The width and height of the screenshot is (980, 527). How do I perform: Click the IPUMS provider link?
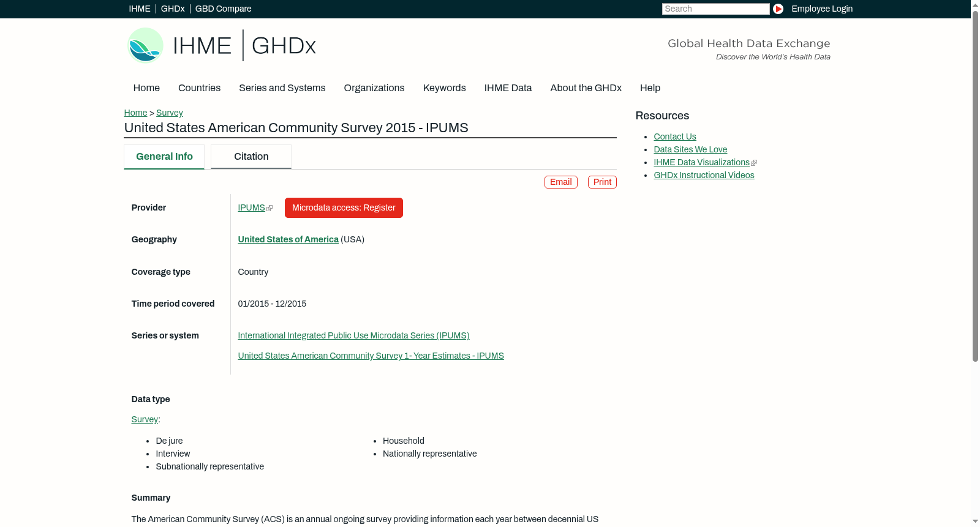coord(251,208)
